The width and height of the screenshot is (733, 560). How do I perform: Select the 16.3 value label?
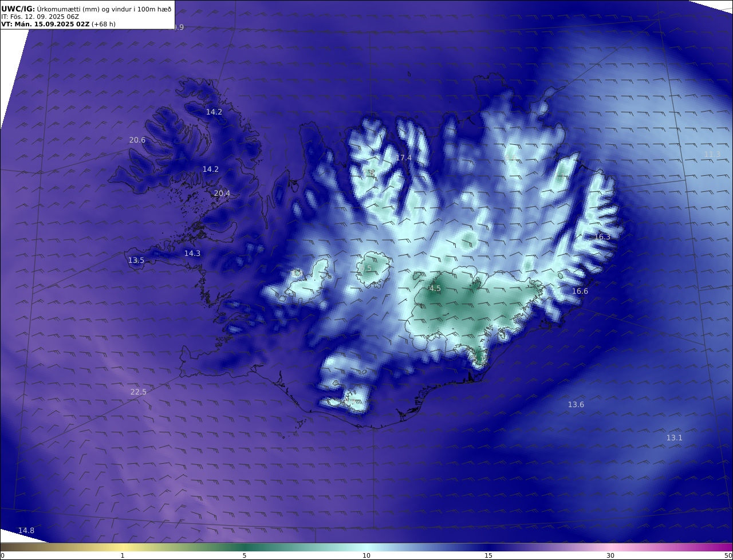(602, 237)
